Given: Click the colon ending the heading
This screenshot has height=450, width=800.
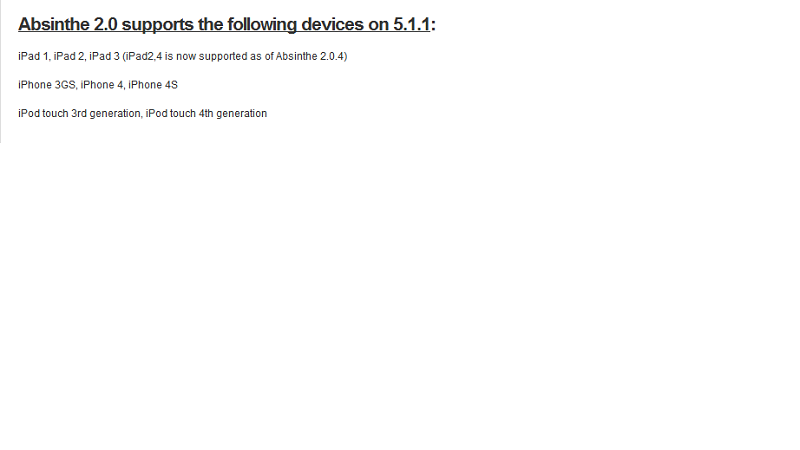Looking at the screenshot, I should [433, 26].
